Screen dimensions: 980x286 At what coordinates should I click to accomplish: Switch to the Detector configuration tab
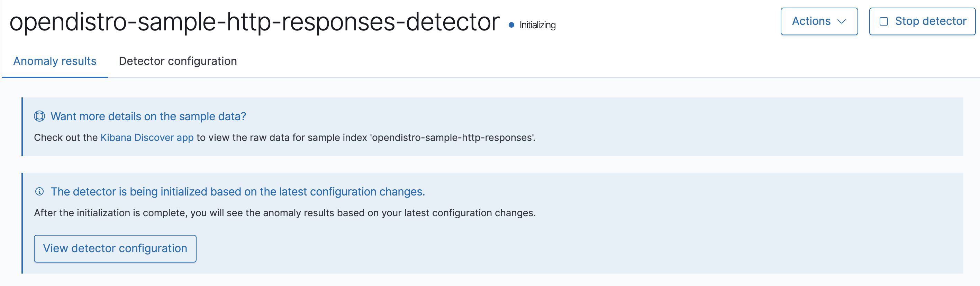[178, 61]
